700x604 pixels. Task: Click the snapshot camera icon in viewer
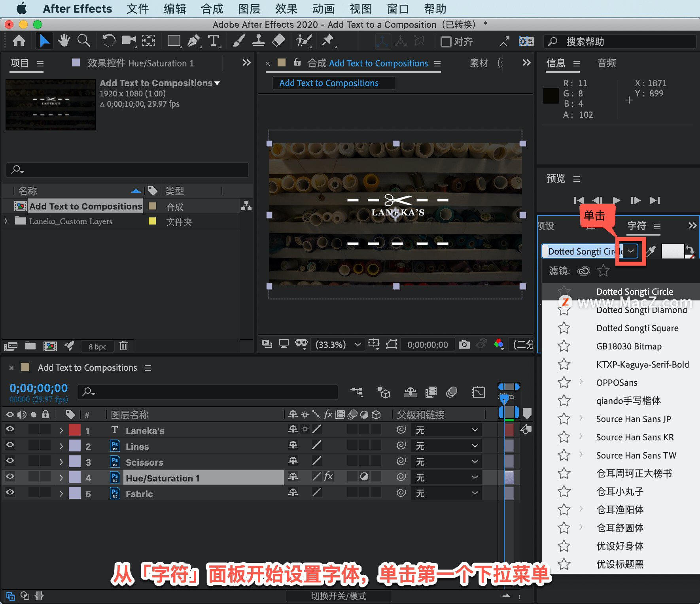[x=464, y=344]
